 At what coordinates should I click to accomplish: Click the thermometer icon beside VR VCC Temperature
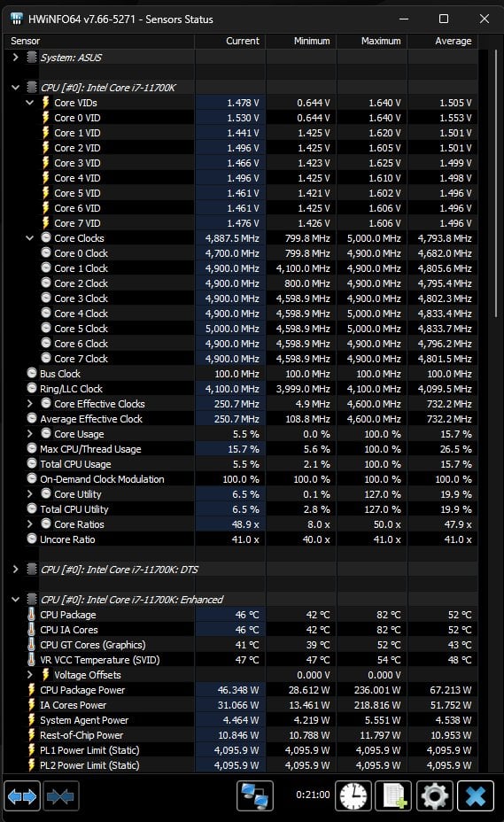32,659
